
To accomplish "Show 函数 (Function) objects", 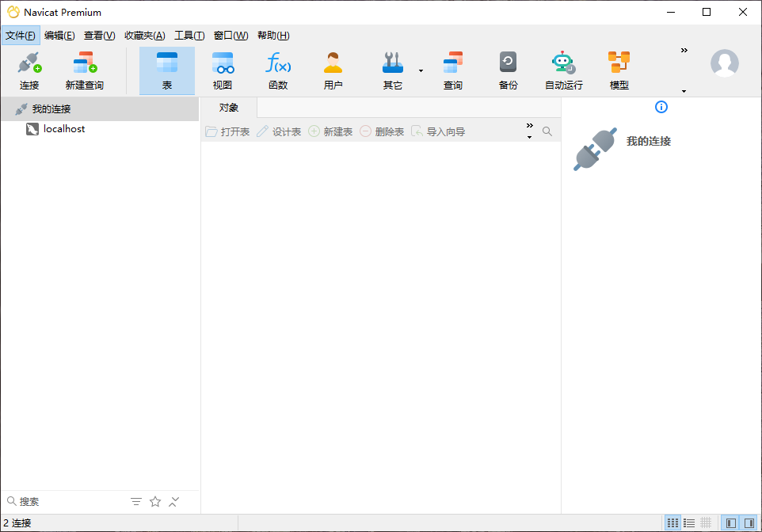I will click(x=278, y=71).
